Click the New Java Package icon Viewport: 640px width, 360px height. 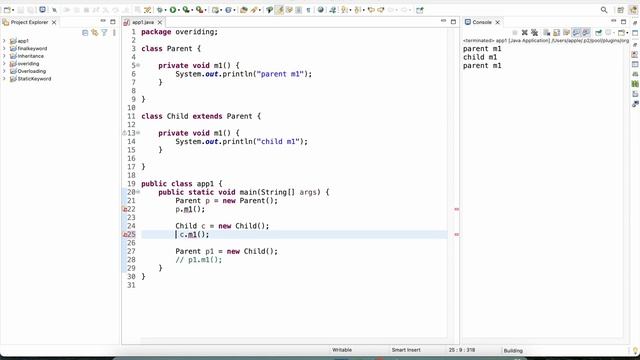pos(216,10)
